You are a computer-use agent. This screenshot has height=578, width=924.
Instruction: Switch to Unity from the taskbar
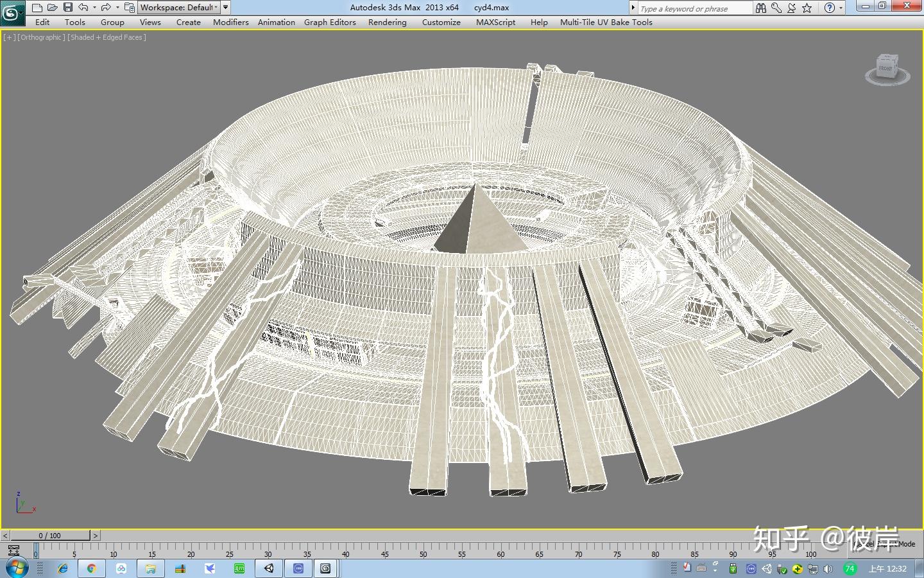(269, 568)
